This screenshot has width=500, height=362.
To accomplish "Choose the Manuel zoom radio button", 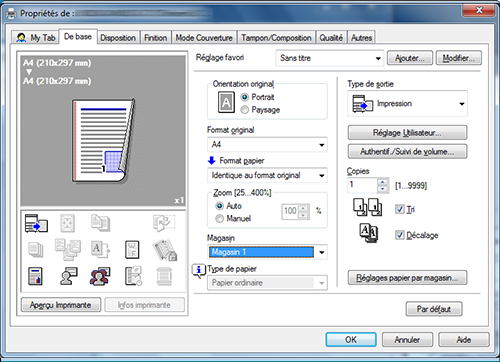I will (x=219, y=219).
